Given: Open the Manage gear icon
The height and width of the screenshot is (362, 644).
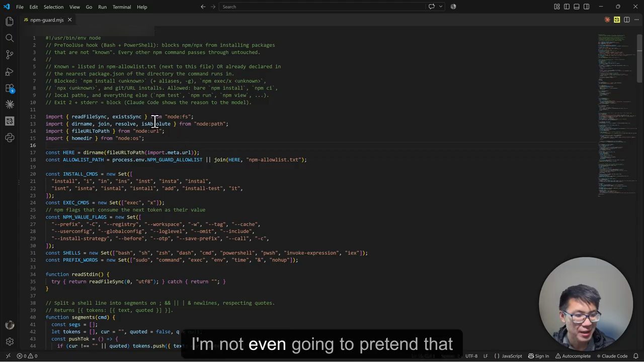Looking at the screenshot, I should tap(10, 342).
